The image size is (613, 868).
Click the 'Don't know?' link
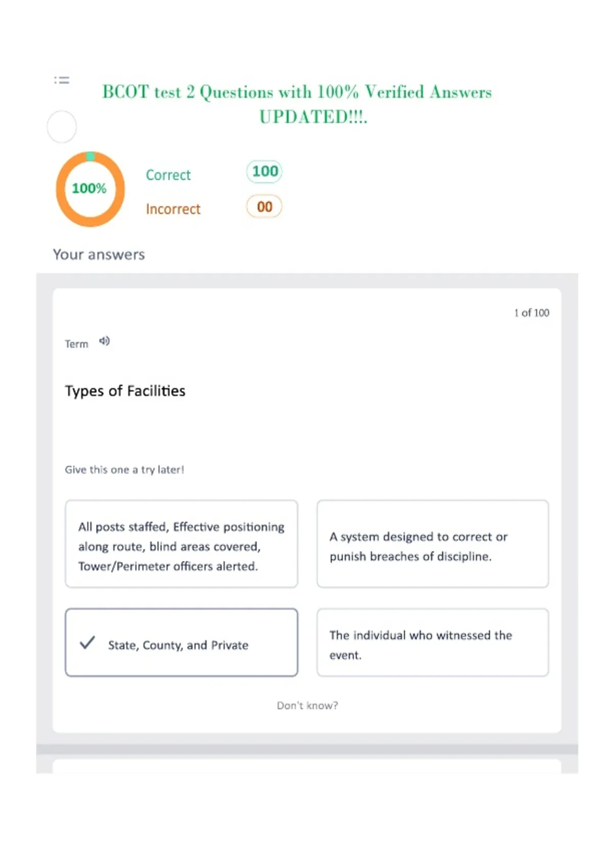tap(308, 705)
